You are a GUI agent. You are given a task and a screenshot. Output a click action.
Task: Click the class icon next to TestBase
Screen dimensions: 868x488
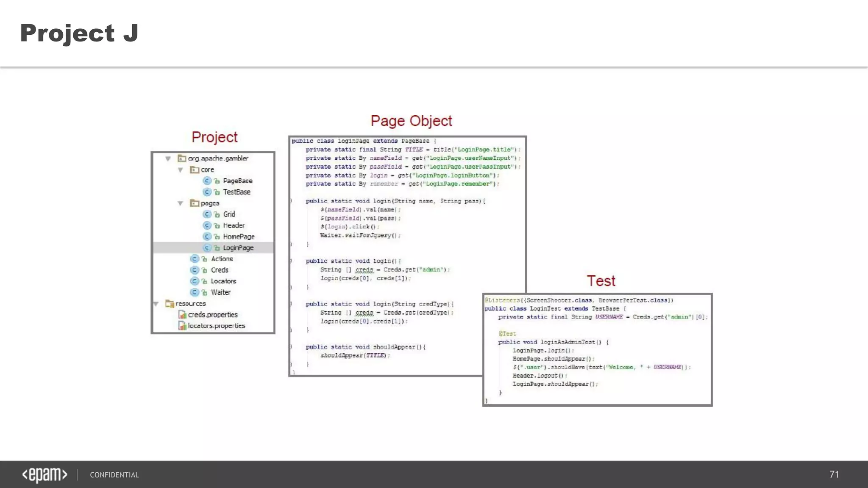207,192
